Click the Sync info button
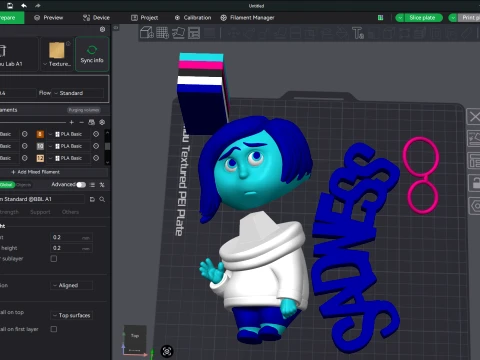The width and height of the screenshot is (480, 360). 92,54
